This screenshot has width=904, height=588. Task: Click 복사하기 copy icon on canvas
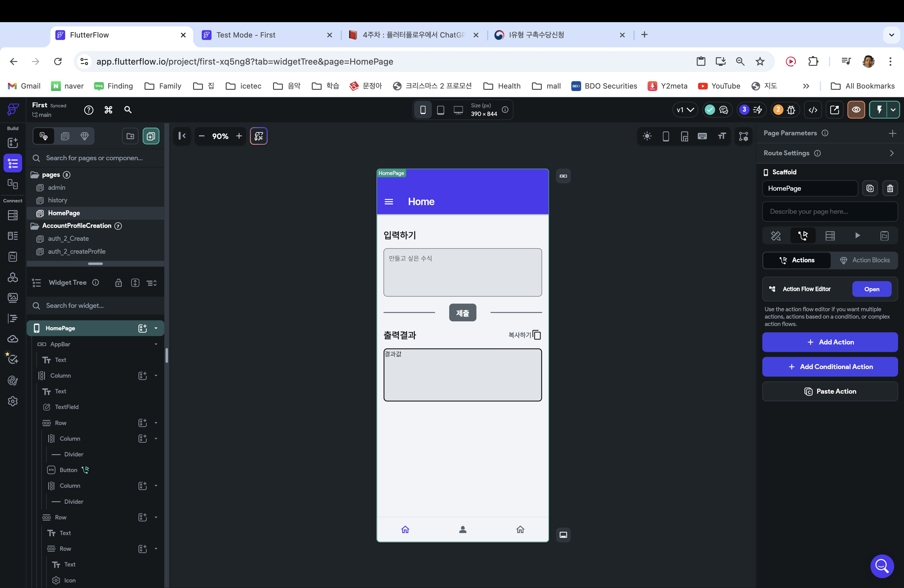tap(537, 335)
